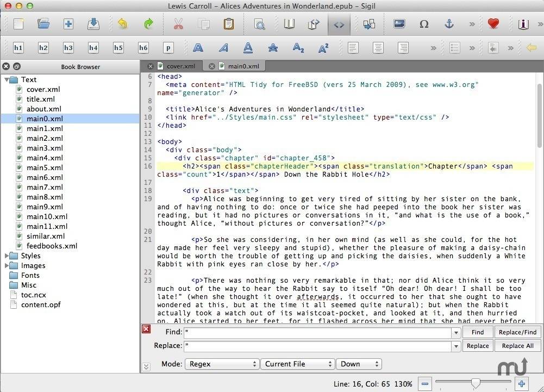Screen dimensions: 544x392
Task: Undo the last action
Action: (x=122, y=24)
